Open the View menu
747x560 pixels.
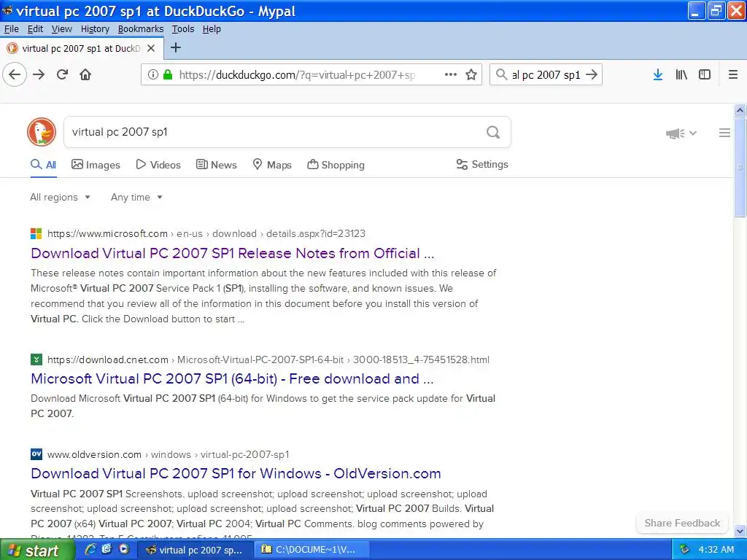pos(62,29)
